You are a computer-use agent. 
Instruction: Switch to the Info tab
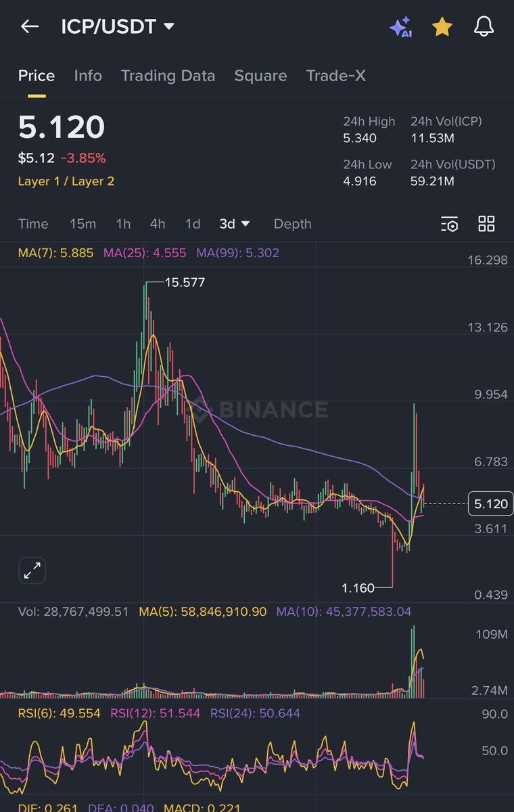[x=88, y=76]
